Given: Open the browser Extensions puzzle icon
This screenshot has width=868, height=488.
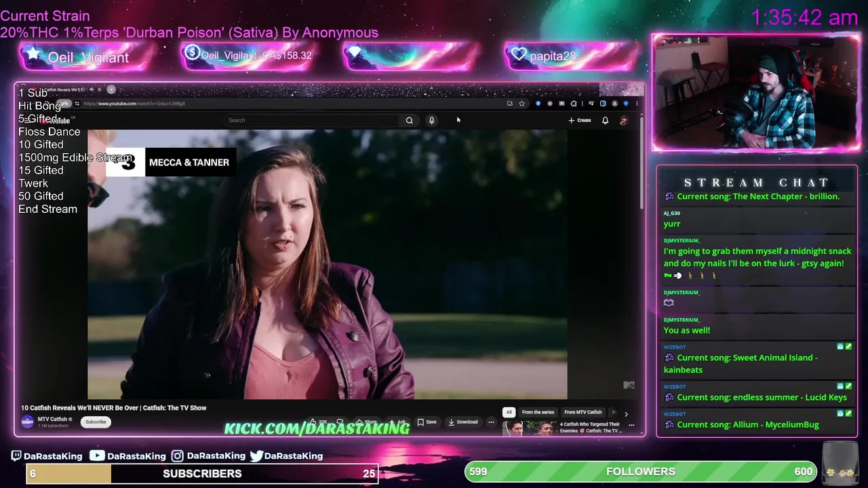Looking at the screenshot, I should (x=574, y=104).
